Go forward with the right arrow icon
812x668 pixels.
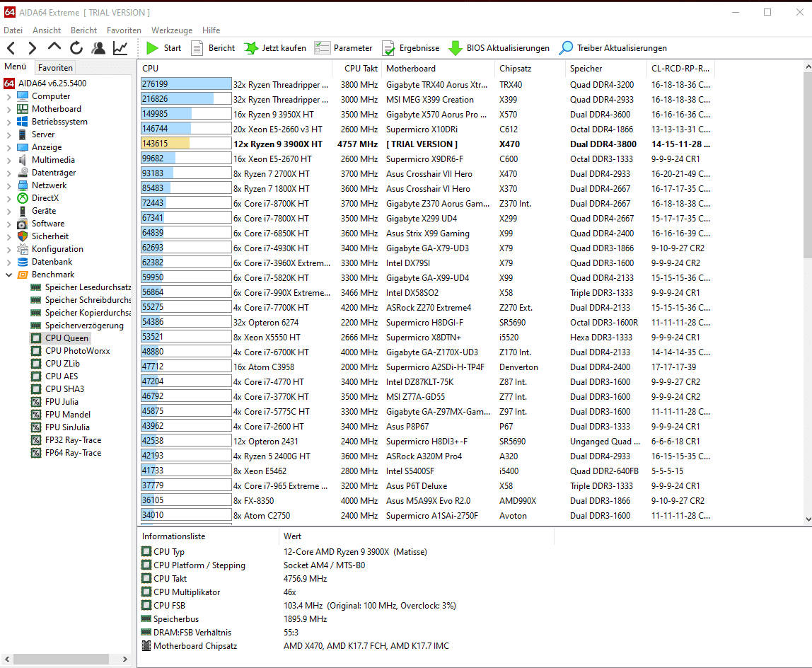tap(32, 48)
